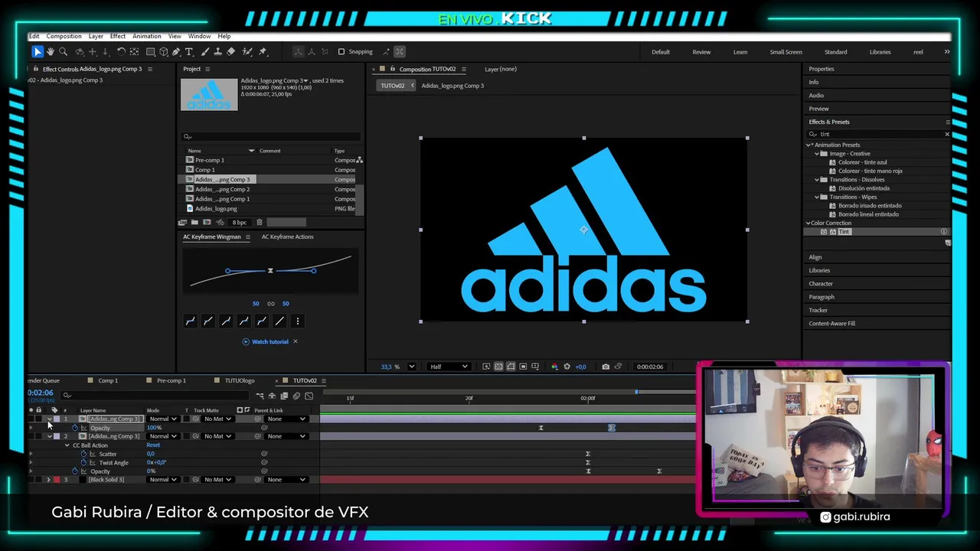
Task: Open the Effect menu
Action: pyautogui.click(x=118, y=36)
